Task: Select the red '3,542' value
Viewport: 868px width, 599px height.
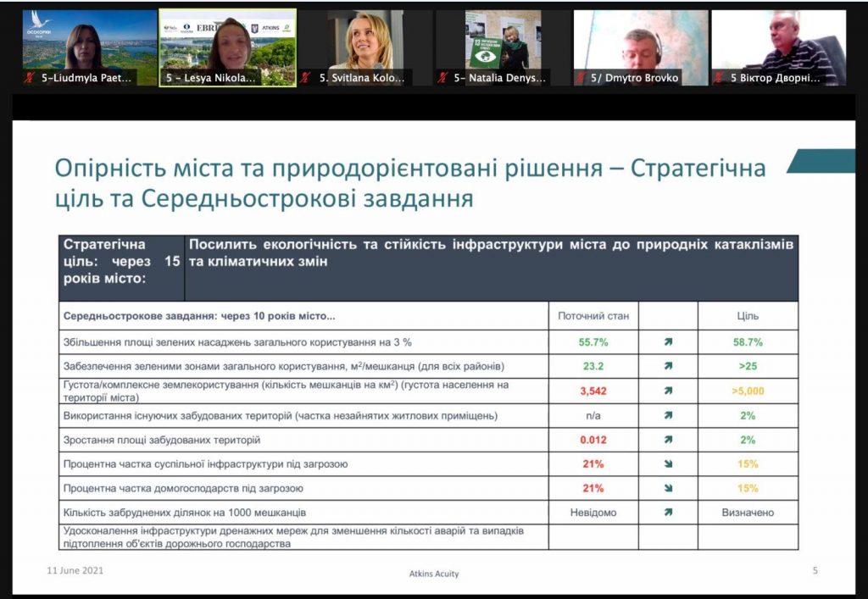Action: pos(593,391)
